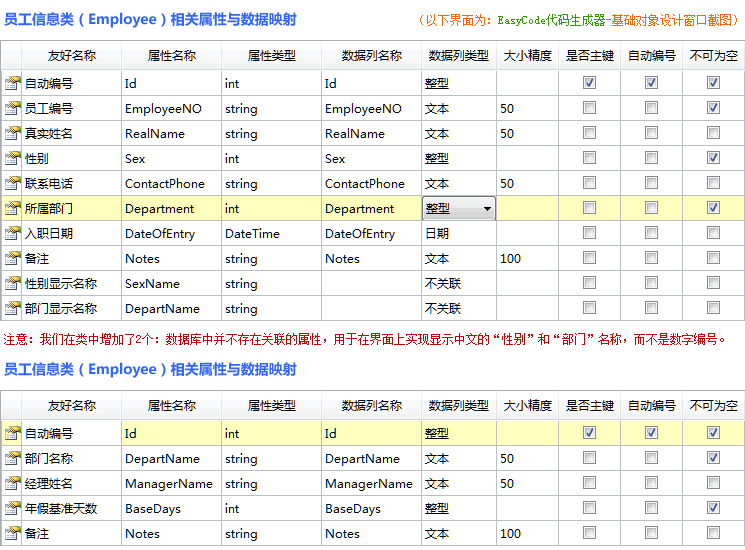The height and width of the screenshot is (550, 745).
Task: Uncheck 不可为空 in the 所属部门 row
Action: click(x=713, y=208)
